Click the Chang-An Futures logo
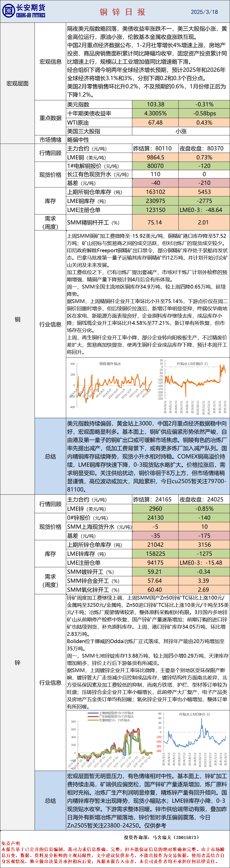230x868 pixels. 24,11
